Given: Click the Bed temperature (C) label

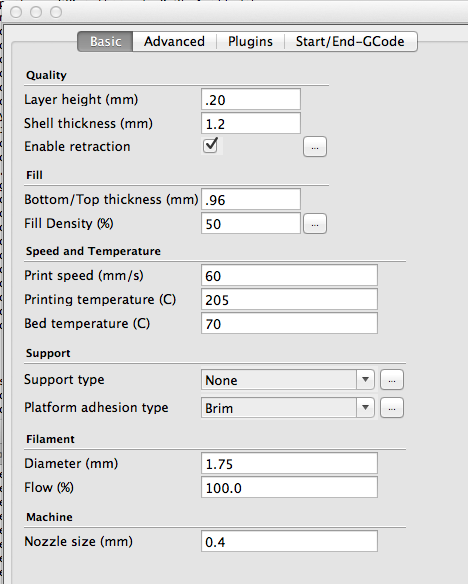Looking at the screenshot, I should coord(87,324).
